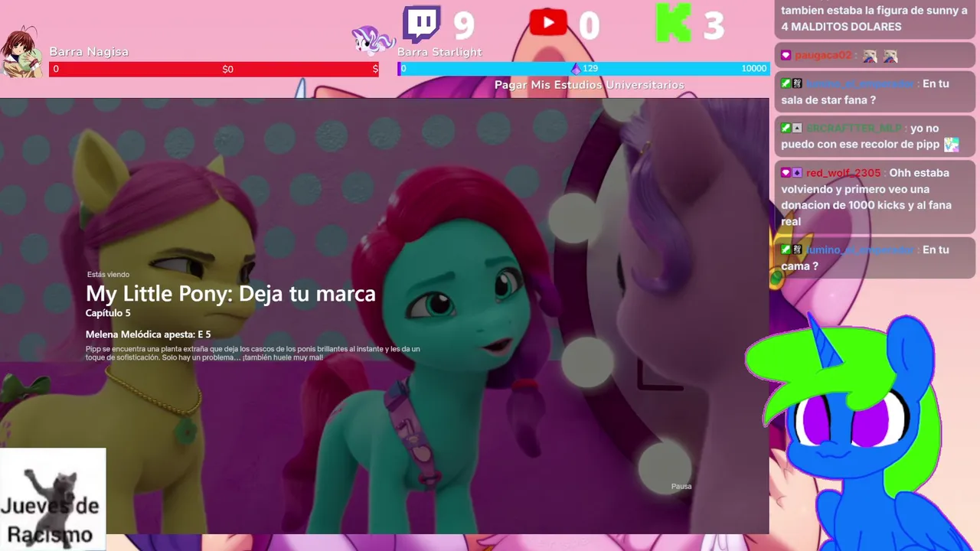Viewport: 980px width, 551px height.
Task: Click 'Pagar Mis Estudios Universitarios' goal text
Action: click(590, 85)
